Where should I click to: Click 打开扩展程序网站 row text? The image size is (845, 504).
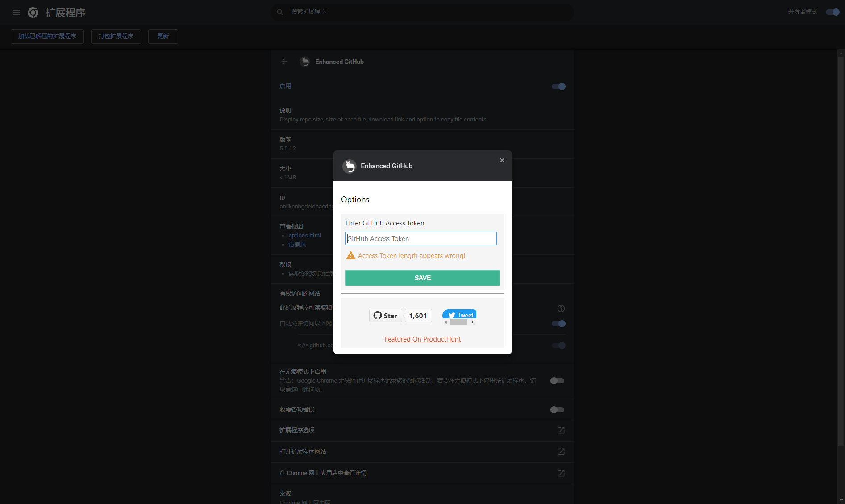303,451
